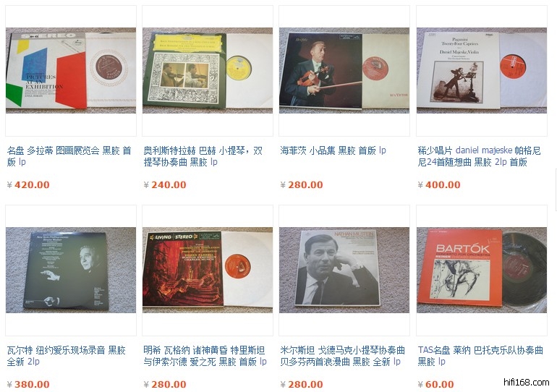Viewport: 557px width, 392px height.
Task: Click the 多拉蒂 图画展览会 listing title
Action: tap(69, 156)
